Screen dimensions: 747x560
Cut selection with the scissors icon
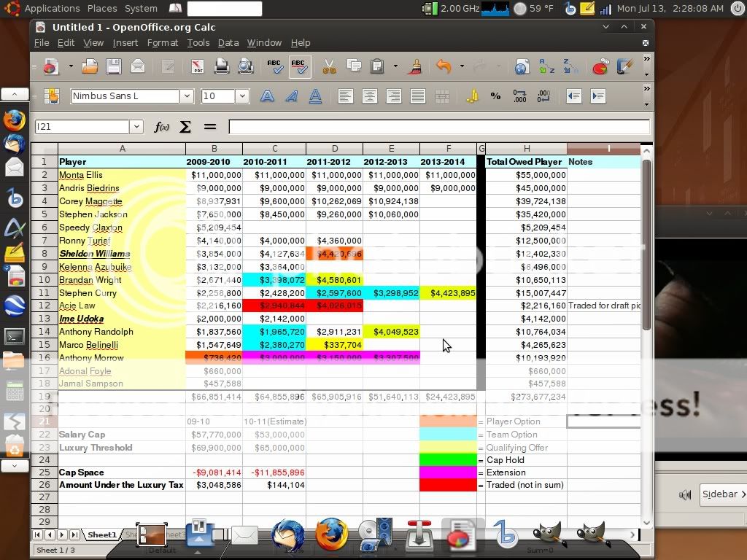point(329,66)
